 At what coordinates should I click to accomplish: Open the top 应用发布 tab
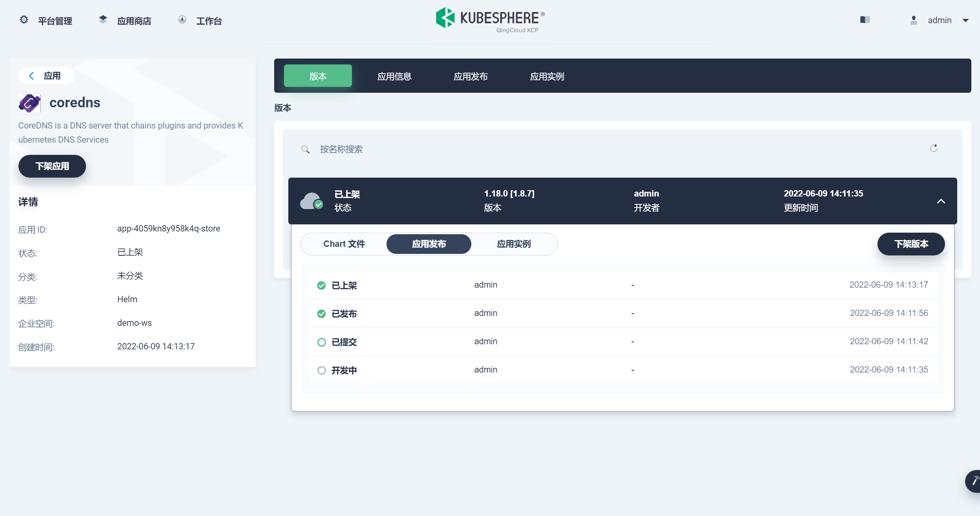[x=471, y=76]
